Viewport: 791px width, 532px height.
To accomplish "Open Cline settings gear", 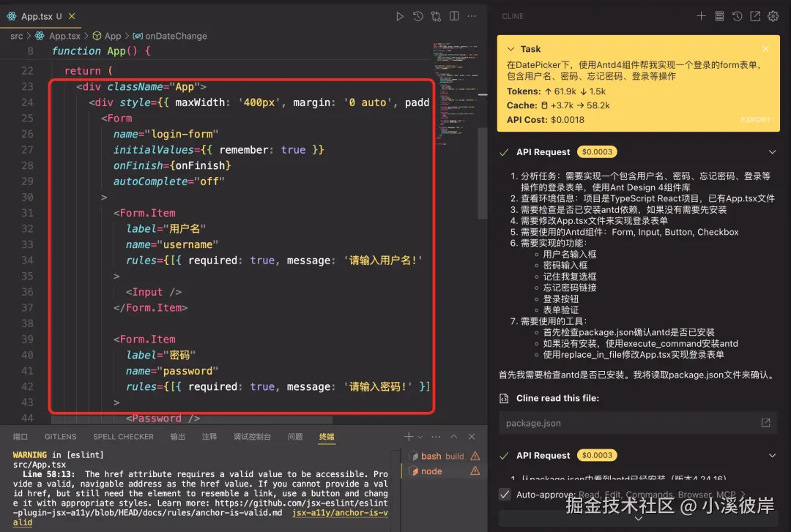I will [x=773, y=15].
